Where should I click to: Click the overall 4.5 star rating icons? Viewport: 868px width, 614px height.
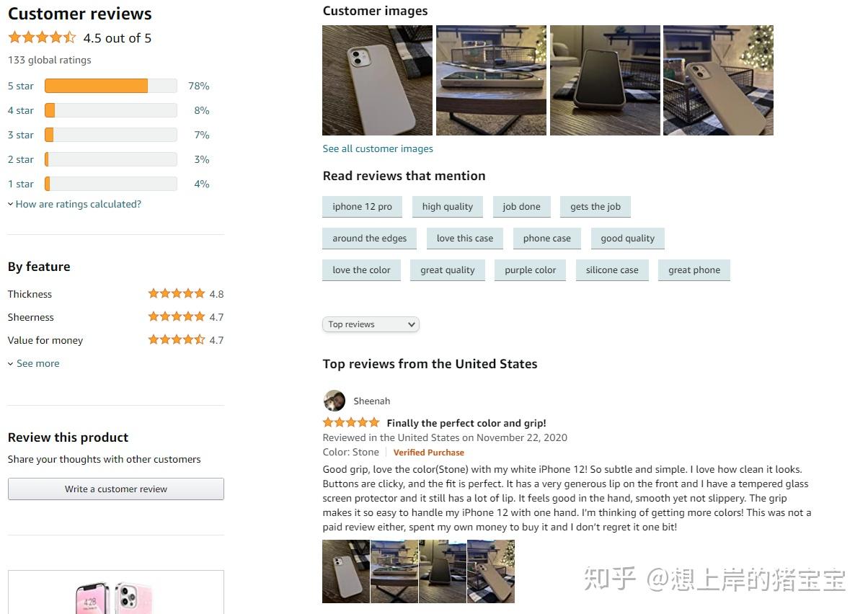point(42,37)
